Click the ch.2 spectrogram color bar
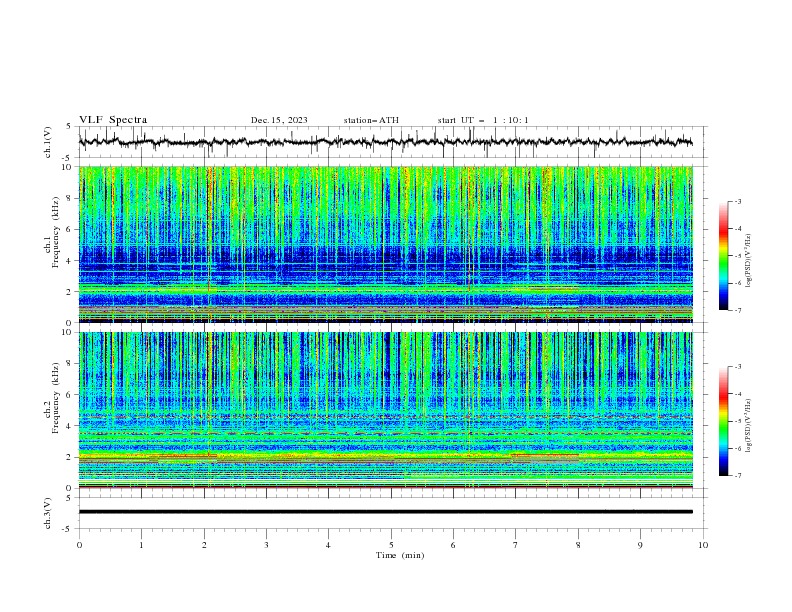This screenshot has height=612, width=792. pyautogui.click(x=723, y=421)
